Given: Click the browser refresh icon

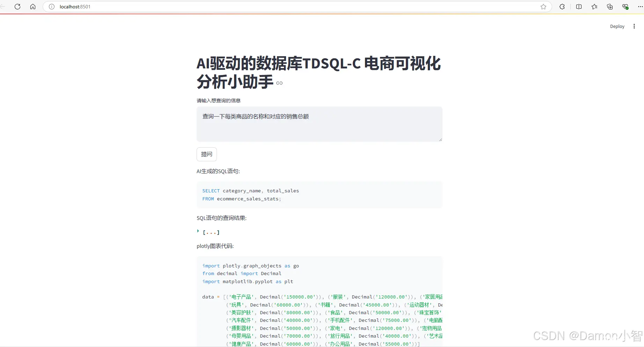Looking at the screenshot, I should pyautogui.click(x=17, y=7).
